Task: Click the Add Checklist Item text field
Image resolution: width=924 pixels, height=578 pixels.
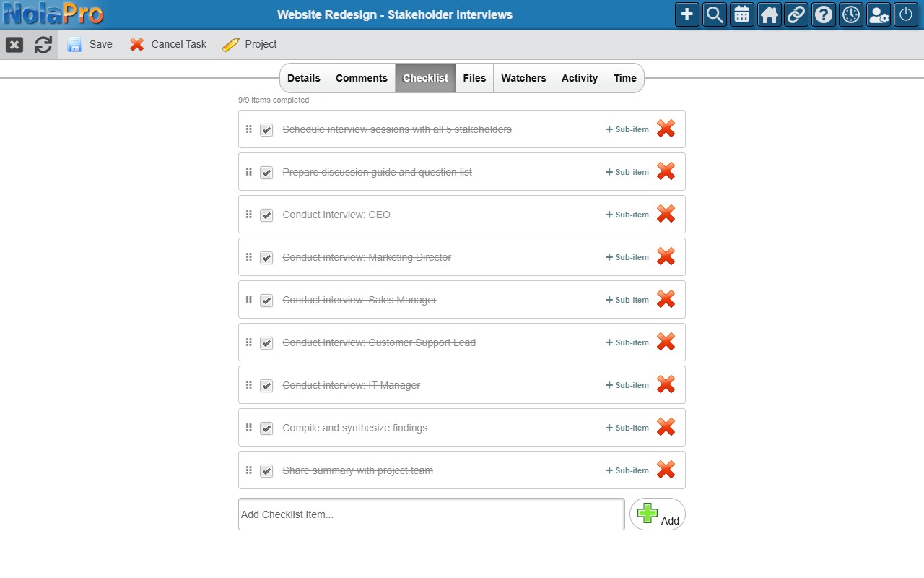Action: [x=431, y=514]
